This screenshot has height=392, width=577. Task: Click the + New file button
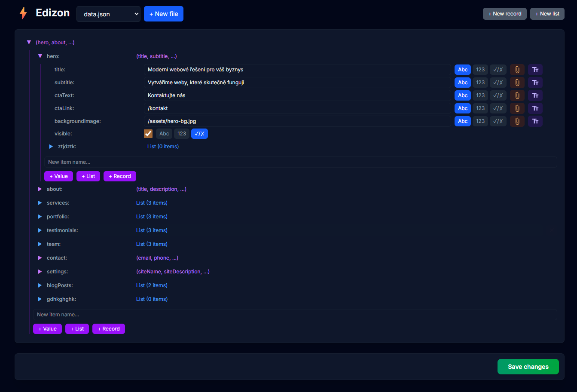click(x=164, y=14)
